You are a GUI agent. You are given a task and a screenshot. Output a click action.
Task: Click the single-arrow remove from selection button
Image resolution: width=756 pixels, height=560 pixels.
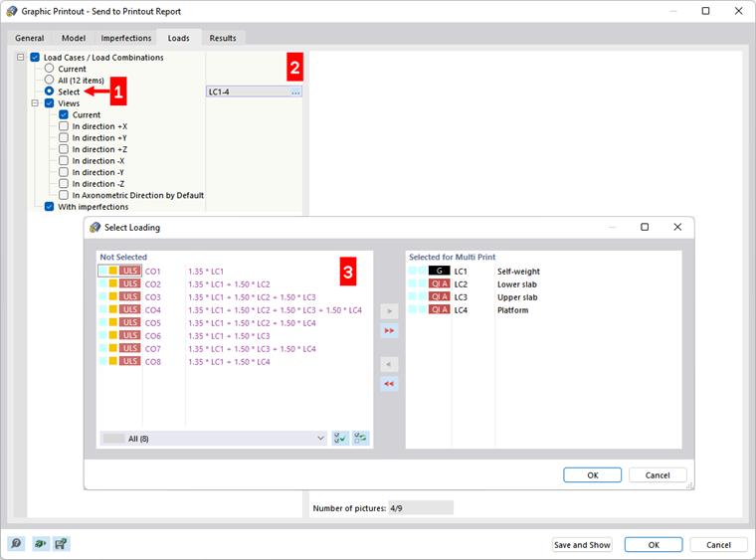(x=389, y=364)
